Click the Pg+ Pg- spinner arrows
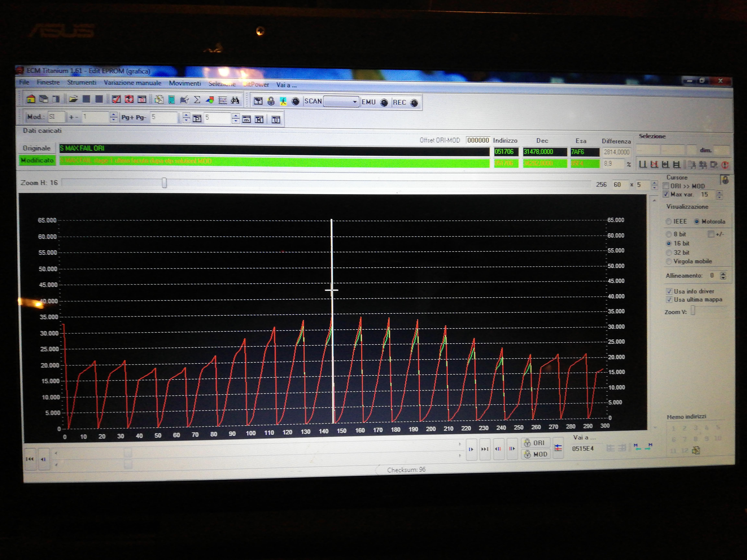 186,118
